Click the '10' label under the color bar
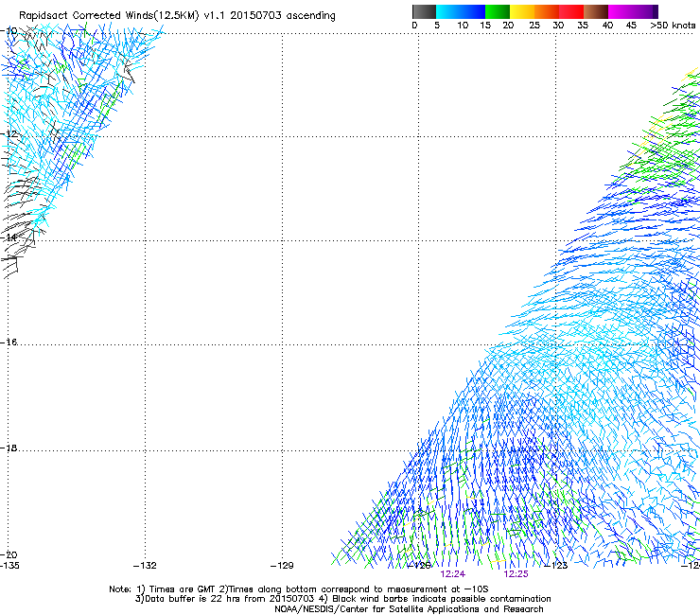 click(x=463, y=26)
